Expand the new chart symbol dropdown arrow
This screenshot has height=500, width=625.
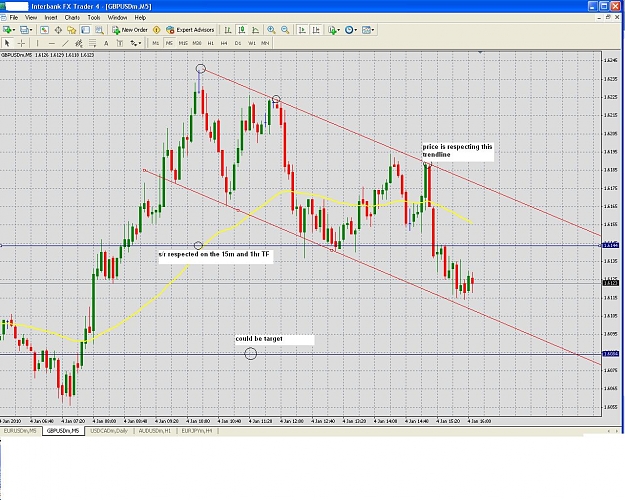click(x=13, y=30)
